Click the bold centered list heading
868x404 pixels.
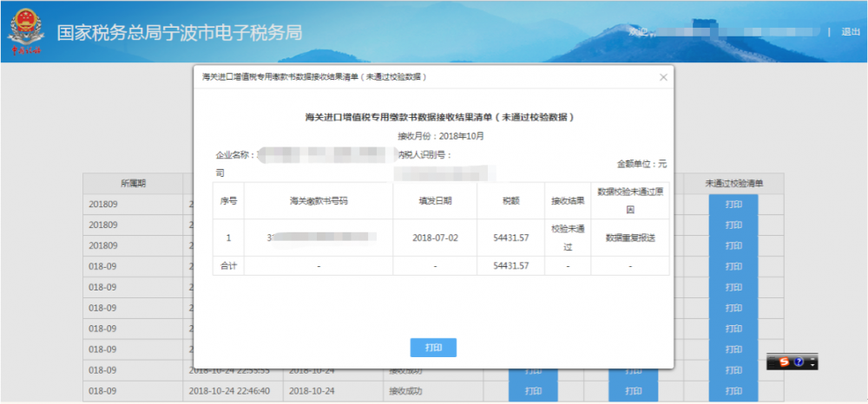click(x=440, y=117)
